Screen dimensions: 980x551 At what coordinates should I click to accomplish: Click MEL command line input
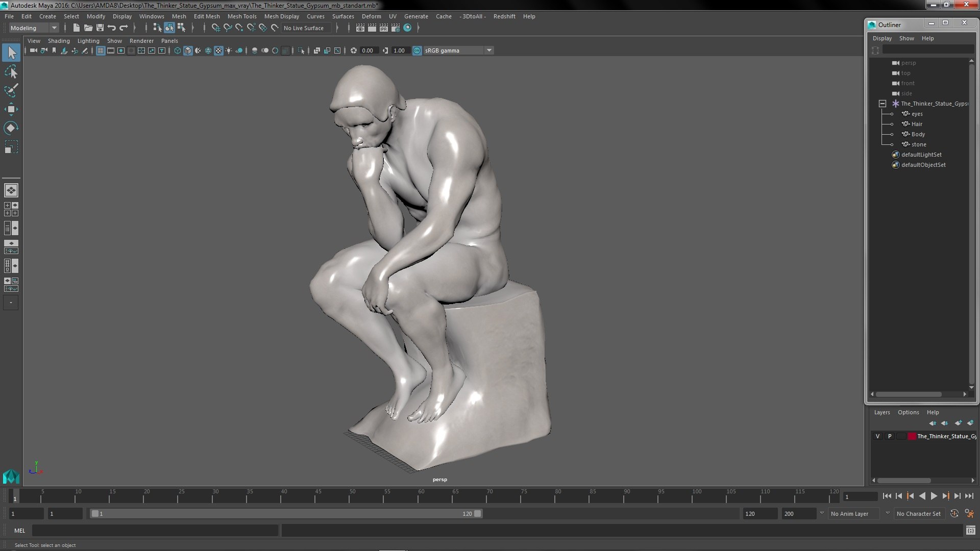click(x=155, y=531)
